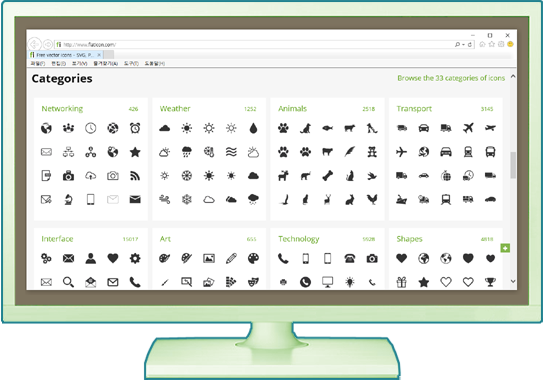
Task: Click the scrollbar up arrow
Action: (x=513, y=76)
